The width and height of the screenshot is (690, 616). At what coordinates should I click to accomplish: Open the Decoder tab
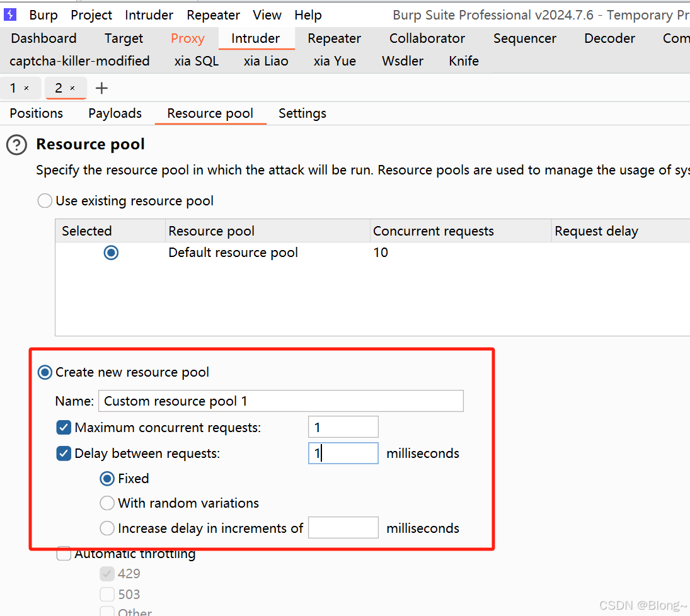pos(609,38)
